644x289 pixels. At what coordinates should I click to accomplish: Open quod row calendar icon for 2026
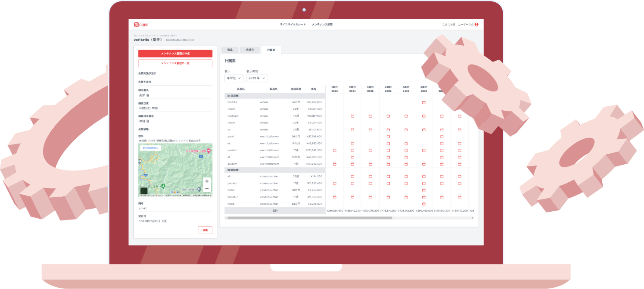(x=388, y=137)
